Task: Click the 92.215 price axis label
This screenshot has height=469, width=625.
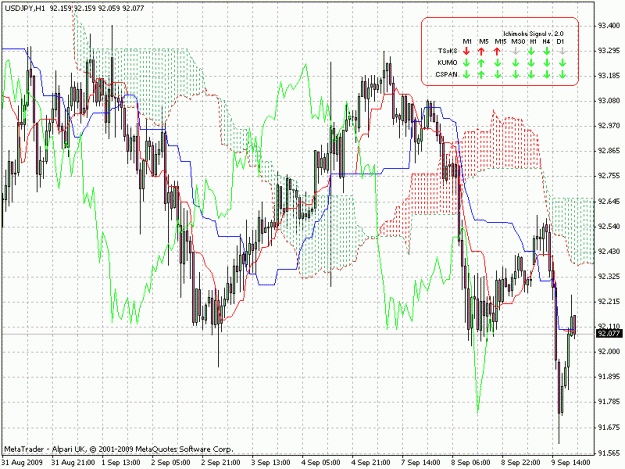Action: 609,302
